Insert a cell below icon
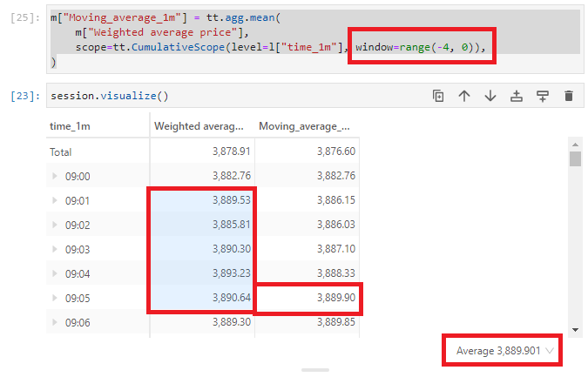 point(543,96)
